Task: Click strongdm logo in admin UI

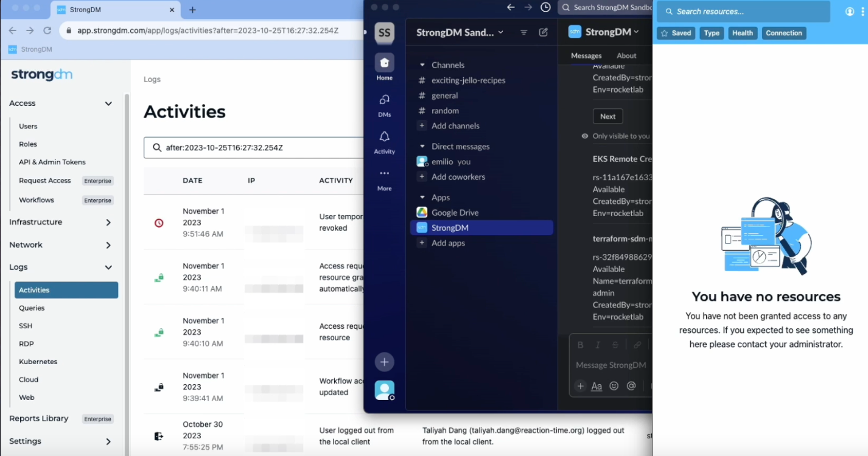Action: coord(42,75)
